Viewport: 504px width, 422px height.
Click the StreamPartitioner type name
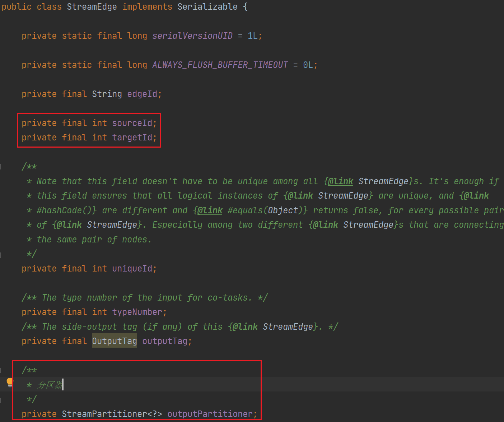(104, 414)
